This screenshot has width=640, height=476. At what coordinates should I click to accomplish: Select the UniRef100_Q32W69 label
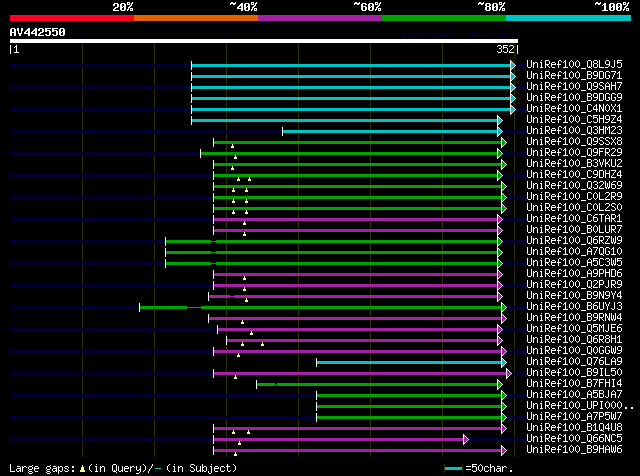574,186
